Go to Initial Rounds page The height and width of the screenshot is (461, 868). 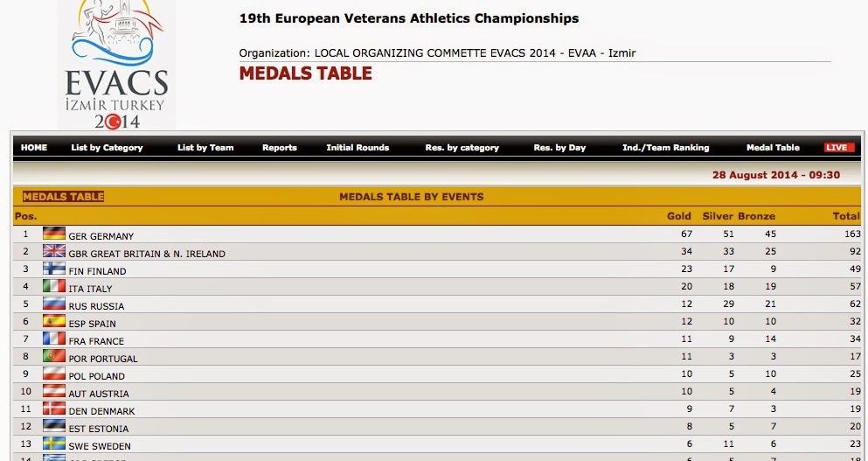358,148
